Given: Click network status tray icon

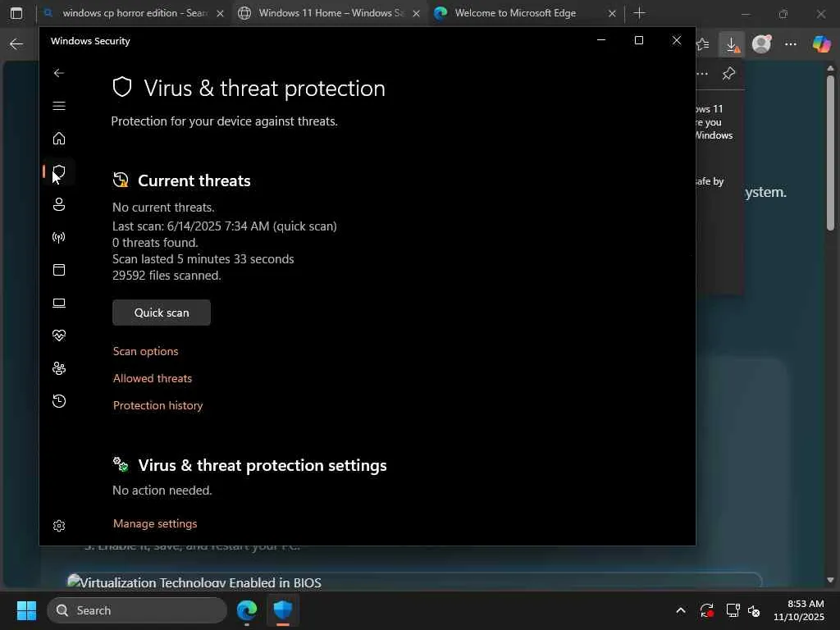Looking at the screenshot, I should [x=733, y=610].
